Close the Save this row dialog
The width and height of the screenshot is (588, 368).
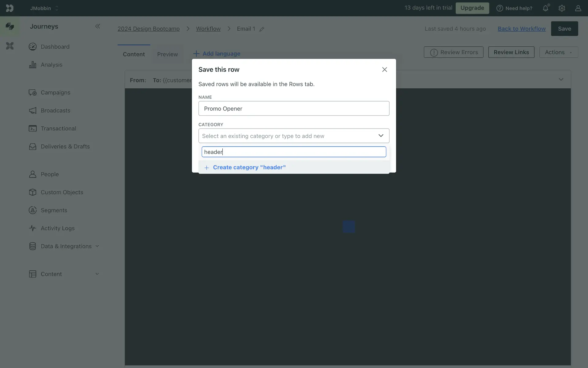coord(384,70)
